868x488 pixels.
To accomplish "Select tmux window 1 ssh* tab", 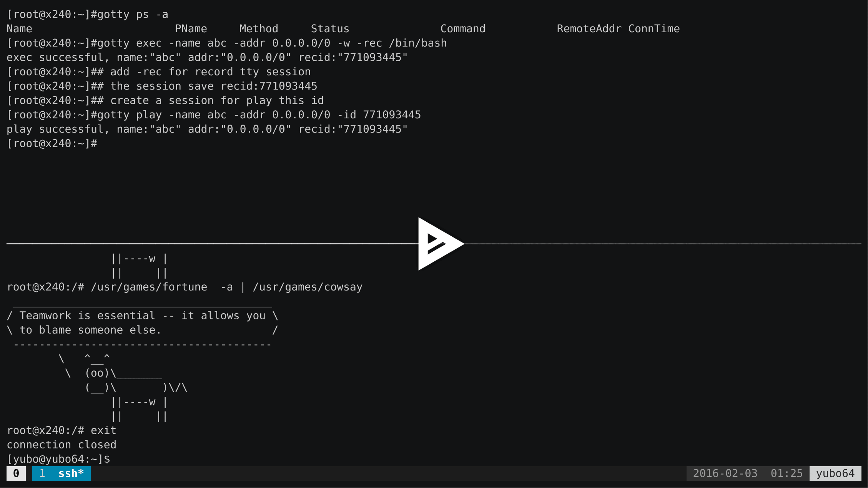I will (x=62, y=473).
